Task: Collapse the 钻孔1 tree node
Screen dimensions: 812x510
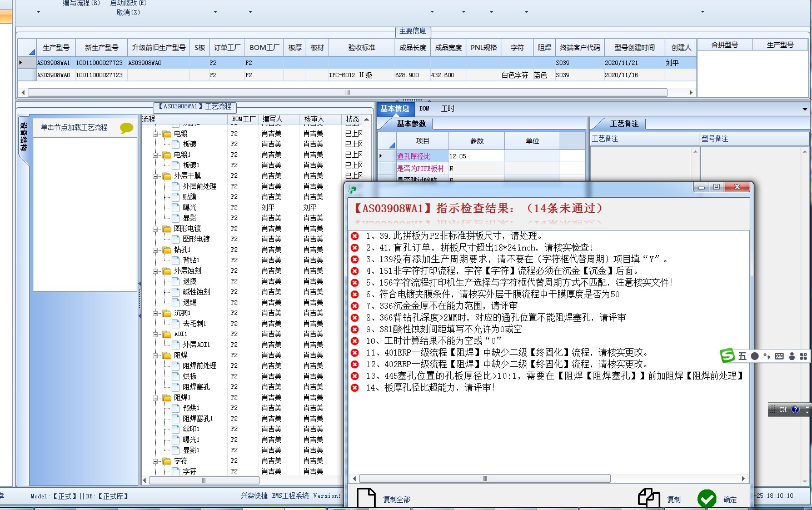Action: 156,250
